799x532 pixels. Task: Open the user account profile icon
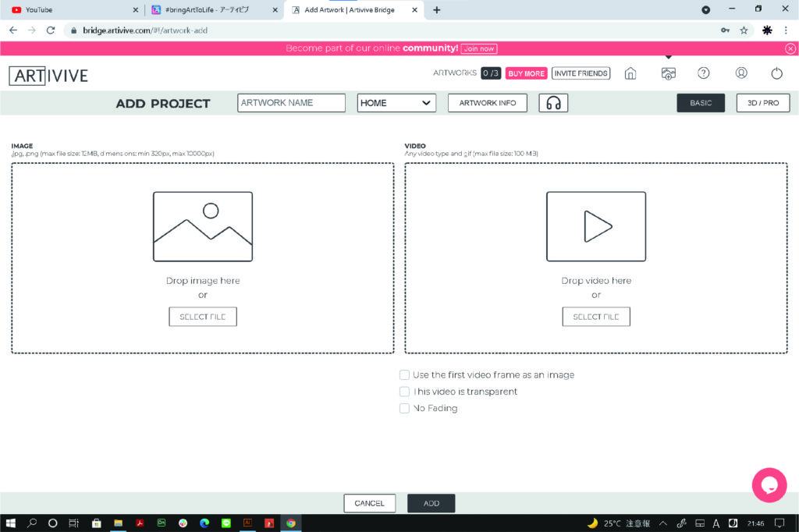click(x=741, y=73)
